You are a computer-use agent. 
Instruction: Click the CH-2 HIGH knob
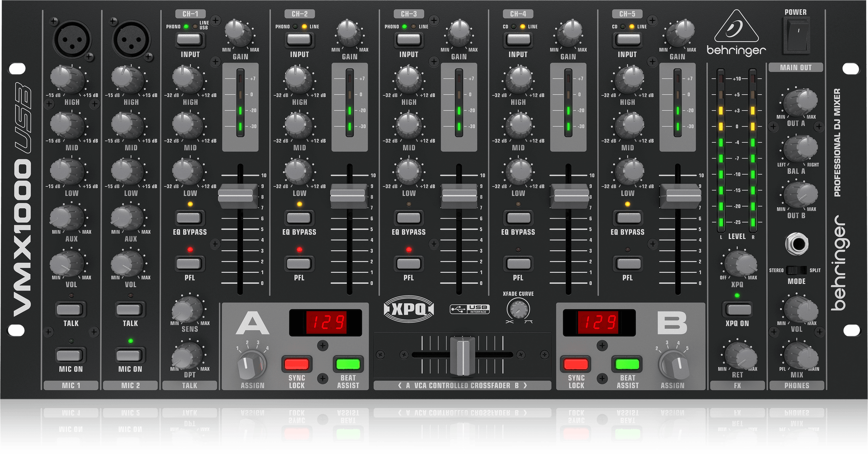click(299, 80)
